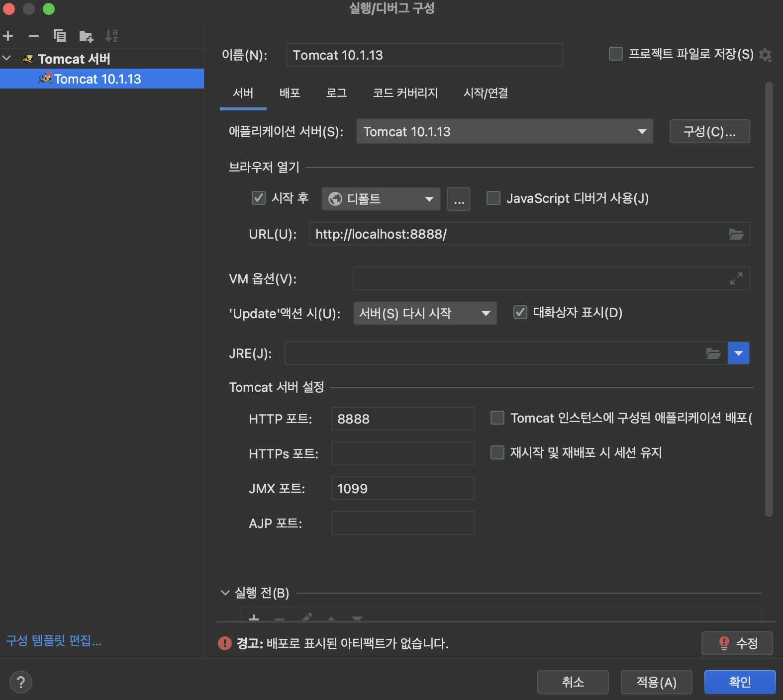
Task: Switch to the 로그 tab
Action: pos(337,93)
